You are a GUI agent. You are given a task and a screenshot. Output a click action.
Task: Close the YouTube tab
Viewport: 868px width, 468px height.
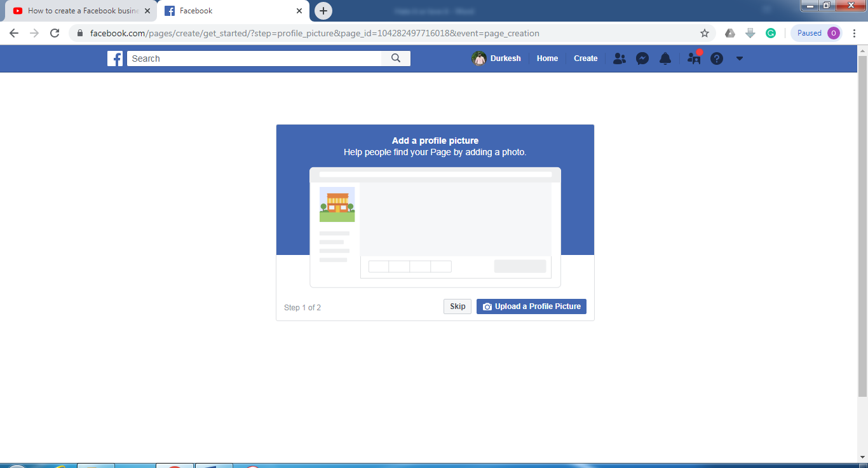[x=147, y=11]
